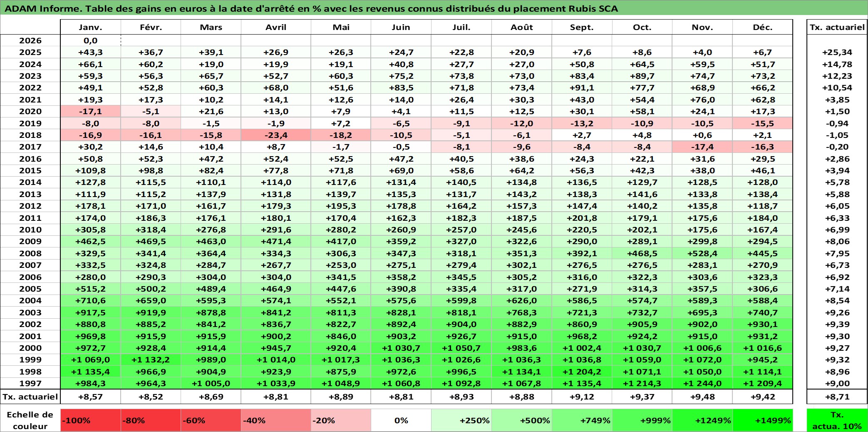Select the 'Déc.' column header
This screenshot has width=868, height=432.
(x=763, y=27)
